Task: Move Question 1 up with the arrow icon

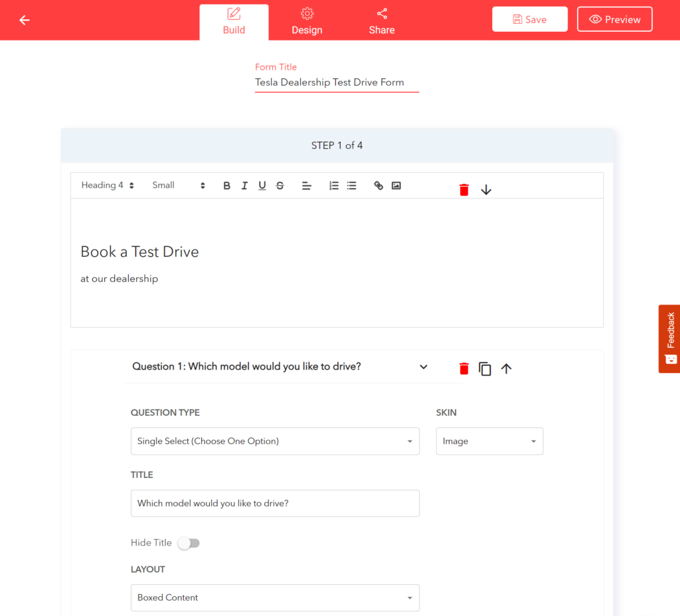Action: 506,368
